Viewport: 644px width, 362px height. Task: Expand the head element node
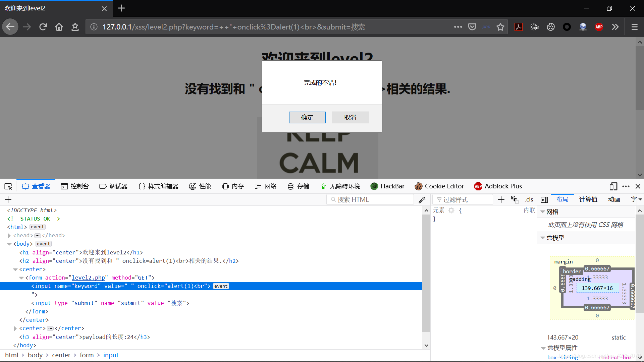click(x=9, y=236)
